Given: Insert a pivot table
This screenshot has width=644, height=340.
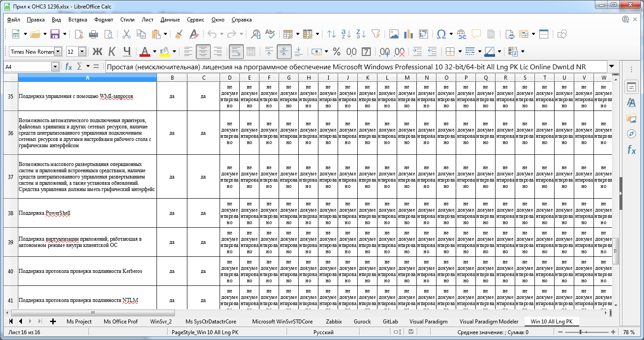Looking at the screenshot, I should click(x=423, y=34).
